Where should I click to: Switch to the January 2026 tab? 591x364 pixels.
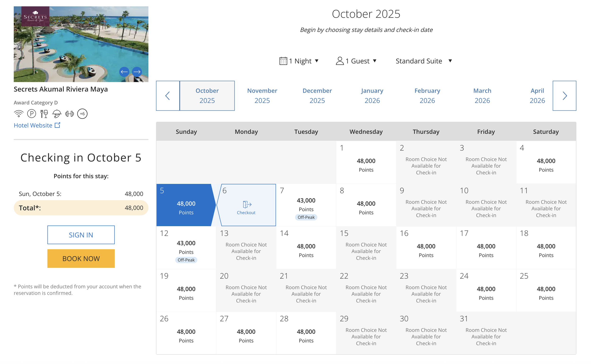(372, 96)
